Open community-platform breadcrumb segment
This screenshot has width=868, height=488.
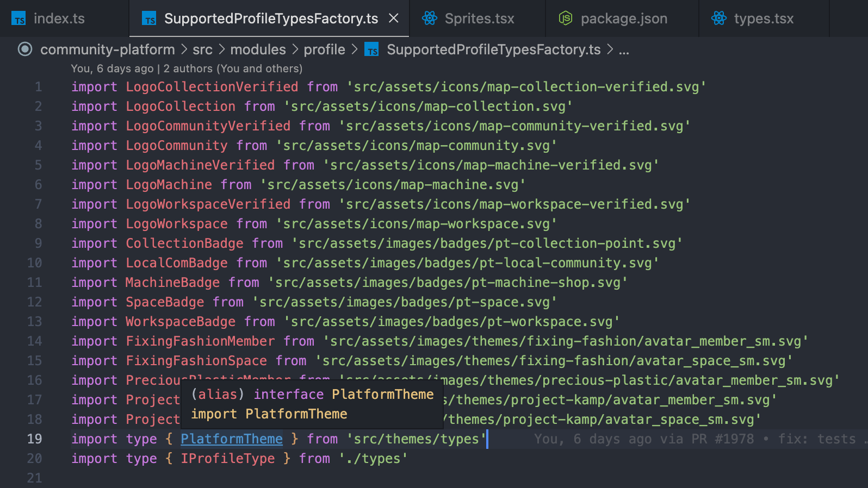click(108, 49)
